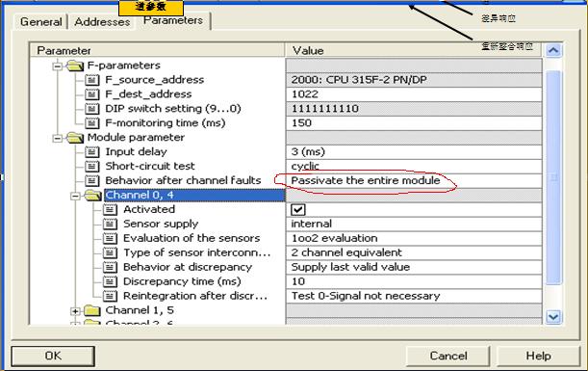
Task: Click the Parameter column header
Action: (x=158, y=50)
